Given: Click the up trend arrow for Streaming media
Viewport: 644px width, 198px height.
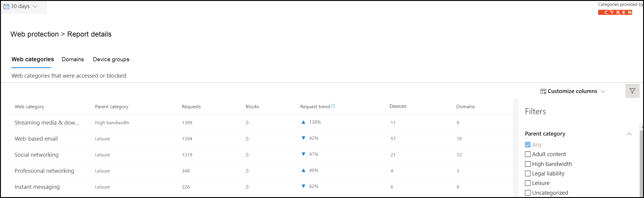Looking at the screenshot, I should (x=303, y=122).
